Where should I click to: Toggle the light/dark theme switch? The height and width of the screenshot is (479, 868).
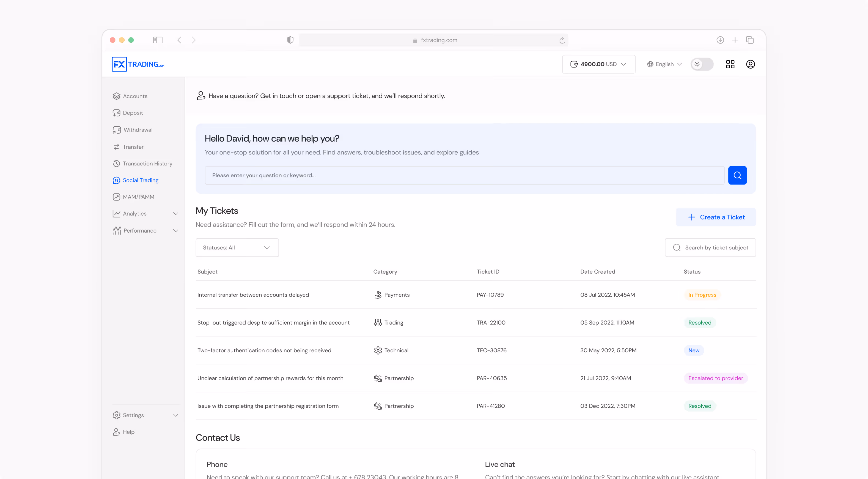point(702,64)
